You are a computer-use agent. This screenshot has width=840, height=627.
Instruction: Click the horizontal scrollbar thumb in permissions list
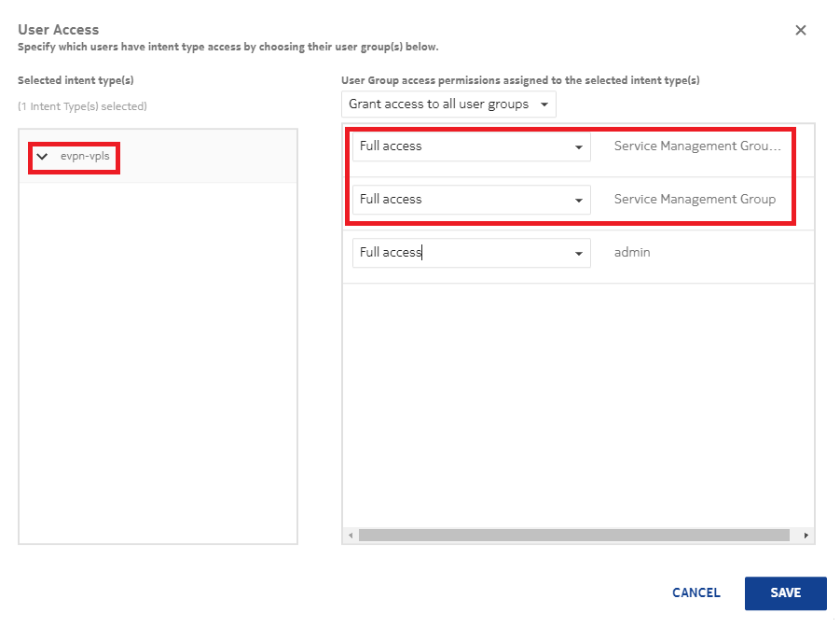click(x=574, y=536)
